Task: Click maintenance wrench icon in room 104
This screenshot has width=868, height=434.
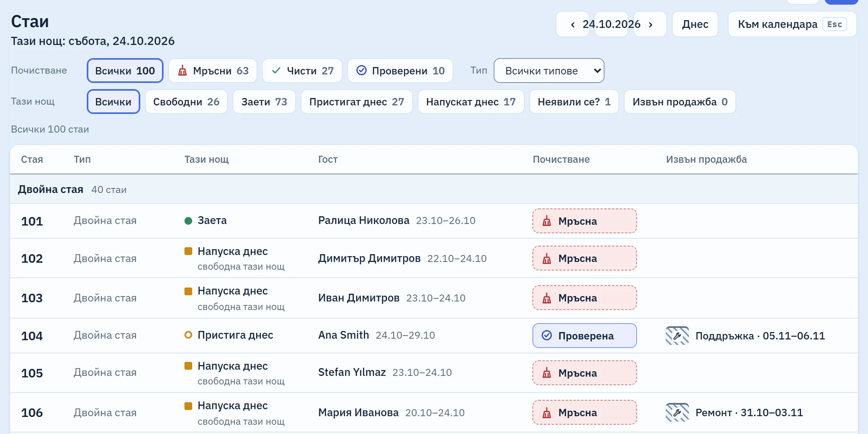Action: click(x=677, y=336)
